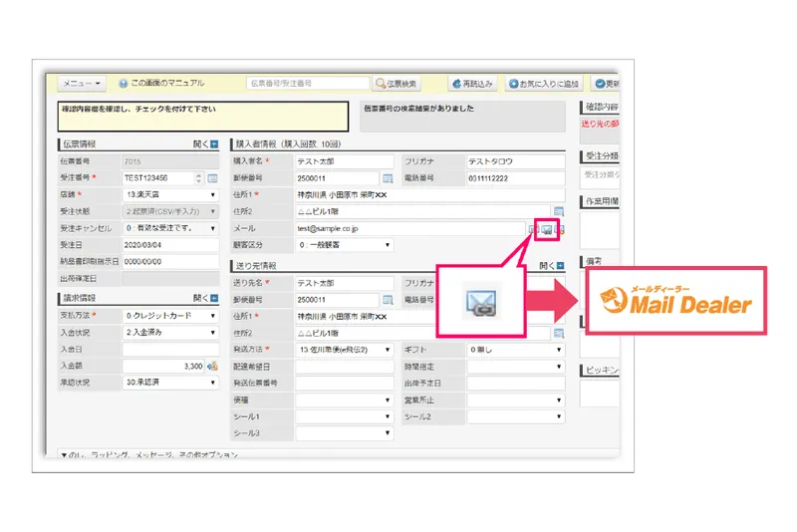Screen dimensions: 797x532
Task: Open the 入金状況 dropdown showing 入金済み
Action: click(170, 333)
